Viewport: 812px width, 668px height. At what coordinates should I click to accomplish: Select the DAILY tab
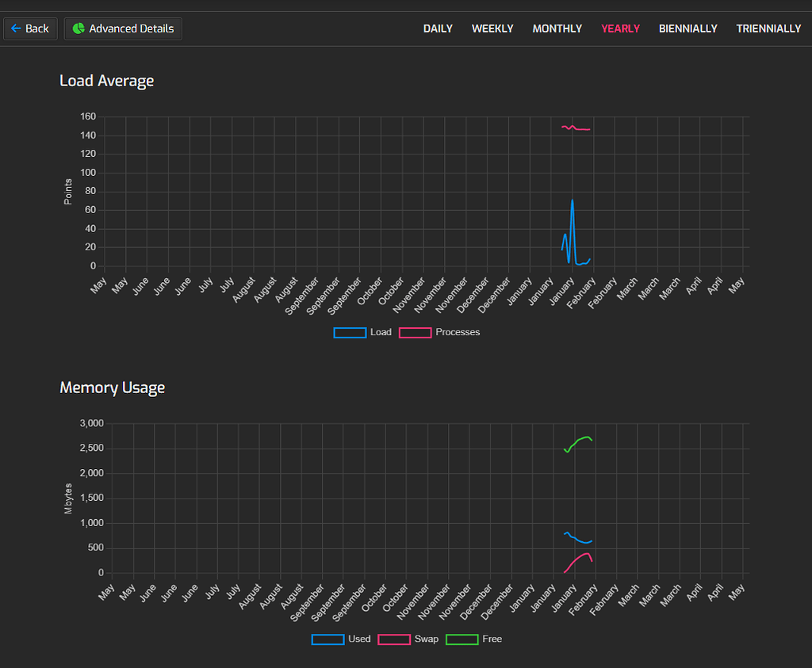[438, 29]
